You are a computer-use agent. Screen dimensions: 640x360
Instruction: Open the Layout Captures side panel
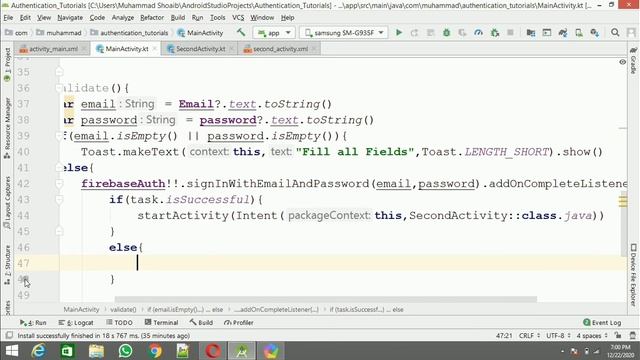(x=7, y=202)
